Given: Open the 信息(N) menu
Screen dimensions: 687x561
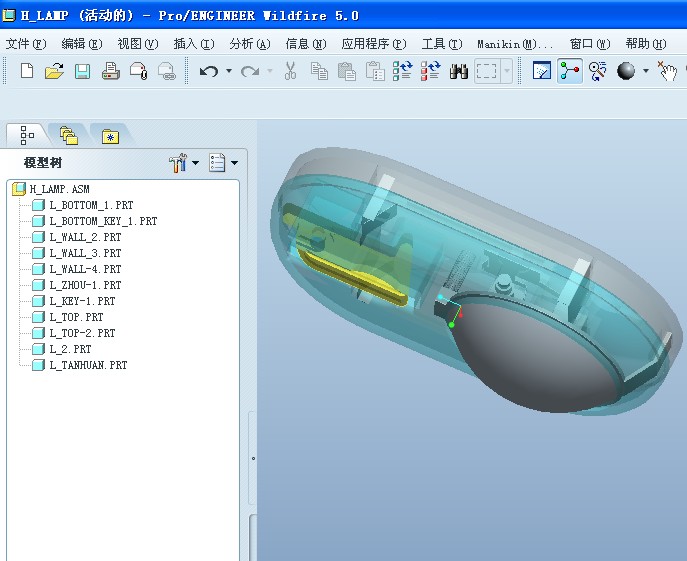Looking at the screenshot, I should (306, 44).
